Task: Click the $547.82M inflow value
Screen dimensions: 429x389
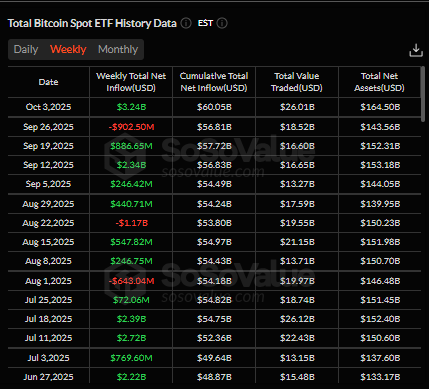Action: coord(131,242)
